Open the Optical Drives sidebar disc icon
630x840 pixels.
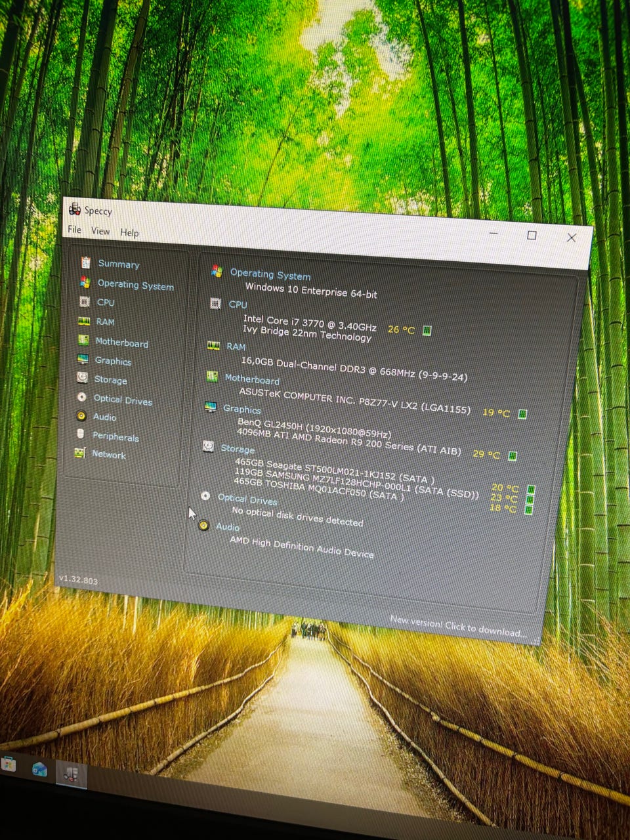(x=81, y=397)
